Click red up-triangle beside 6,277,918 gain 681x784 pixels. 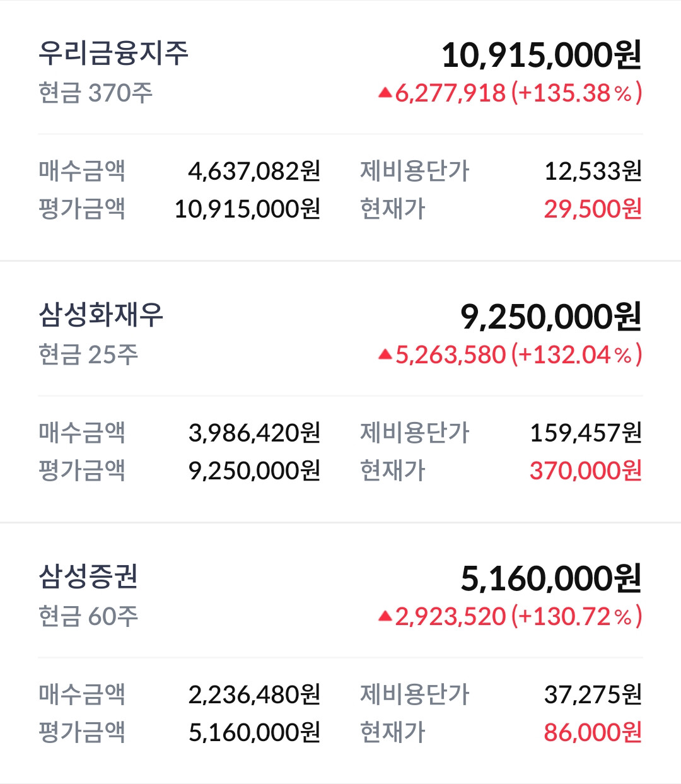click(x=385, y=93)
